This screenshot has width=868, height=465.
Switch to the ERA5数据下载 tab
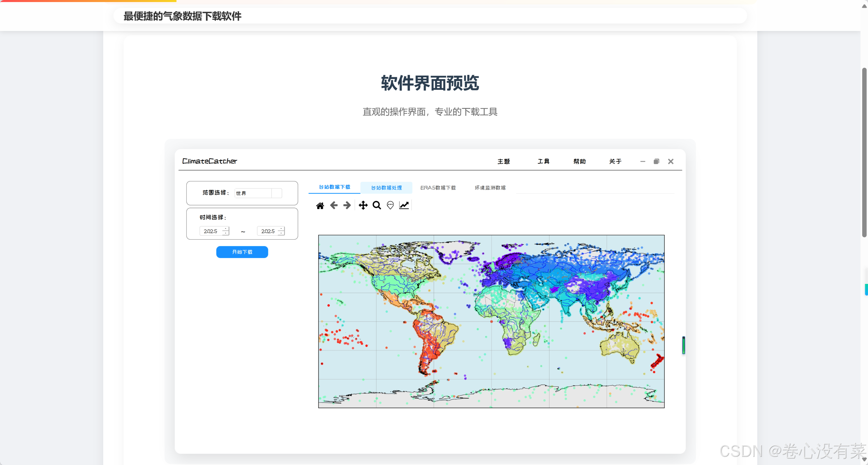click(x=438, y=188)
